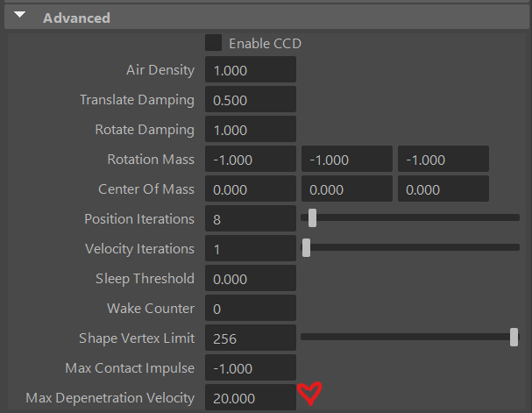Screen dimensions: 532x413
Task: Select the second Center Of Mass field
Action: tap(347, 189)
